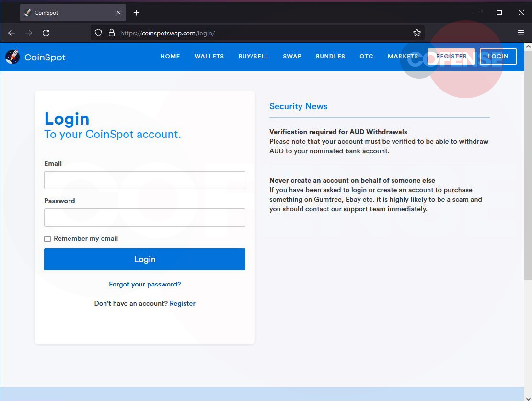Open the SWAP nav item
Viewport: 532px width, 401px height.
pos(292,57)
